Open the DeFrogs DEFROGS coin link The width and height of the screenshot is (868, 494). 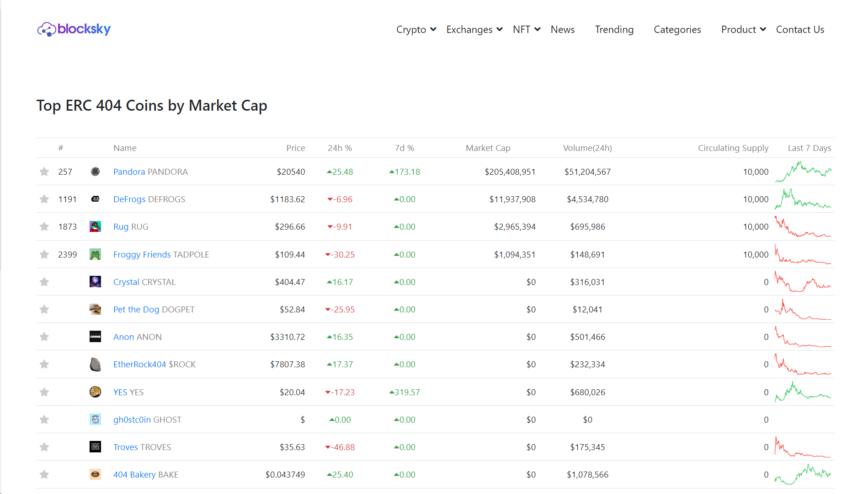point(149,199)
